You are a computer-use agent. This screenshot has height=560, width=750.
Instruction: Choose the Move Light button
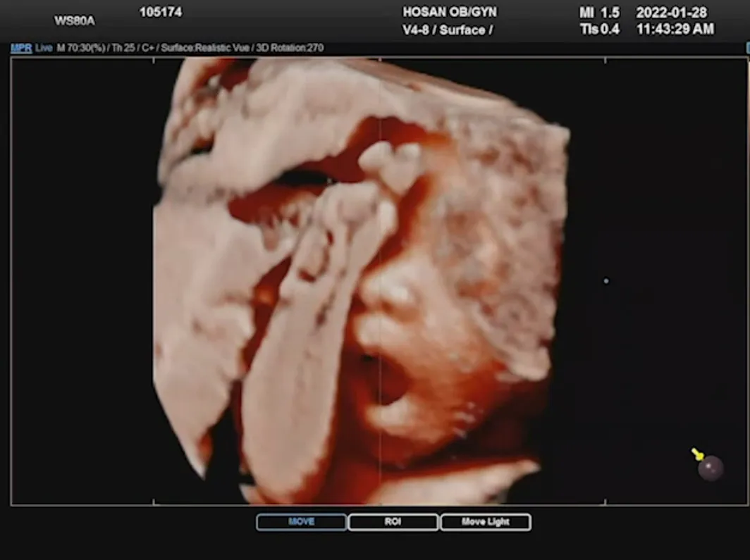click(x=486, y=522)
